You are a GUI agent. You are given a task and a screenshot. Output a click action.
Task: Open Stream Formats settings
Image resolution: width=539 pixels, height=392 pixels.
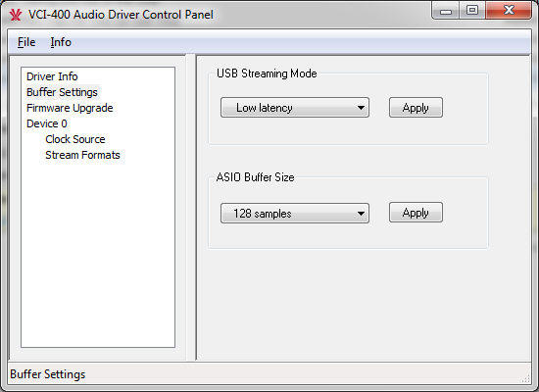[x=83, y=155]
